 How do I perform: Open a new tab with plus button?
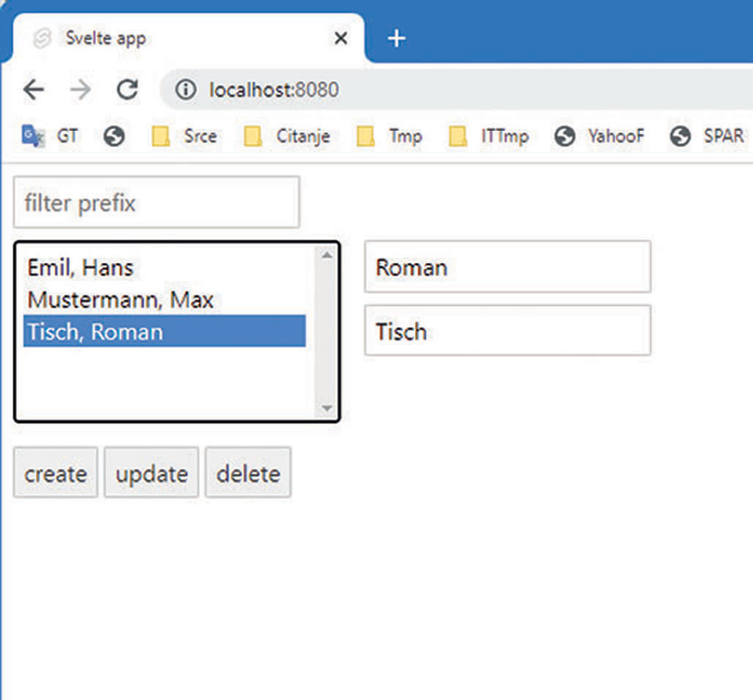[396, 39]
